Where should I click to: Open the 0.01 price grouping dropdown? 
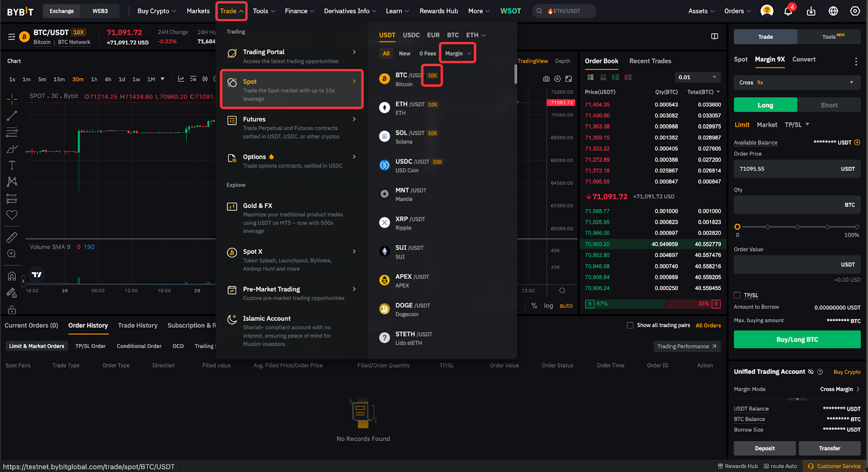(x=697, y=77)
